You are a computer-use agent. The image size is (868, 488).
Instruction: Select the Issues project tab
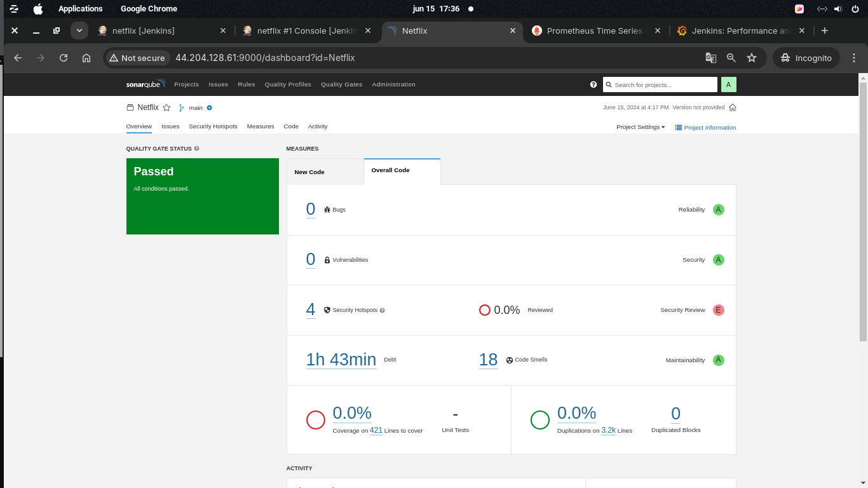click(170, 126)
